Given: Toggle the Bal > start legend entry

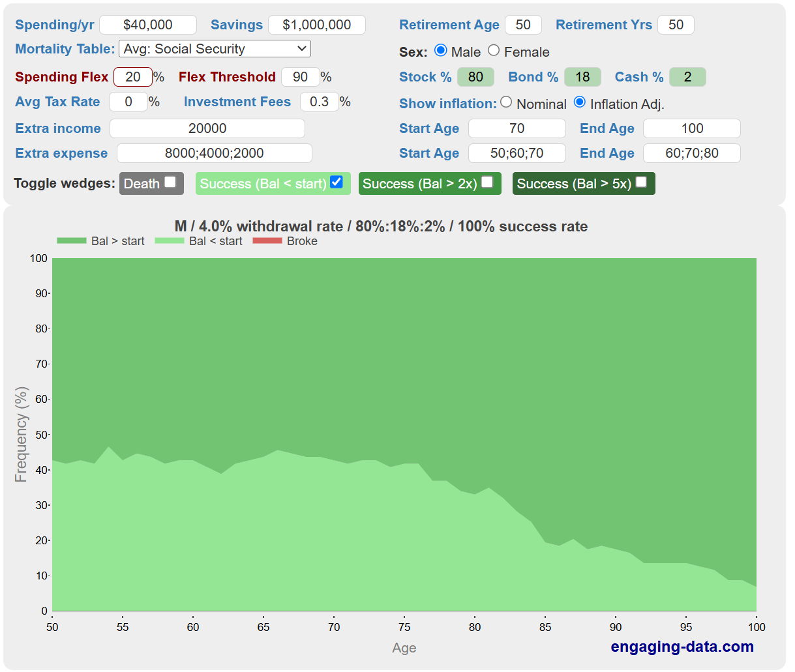Looking at the screenshot, I should [x=101, y=241].
